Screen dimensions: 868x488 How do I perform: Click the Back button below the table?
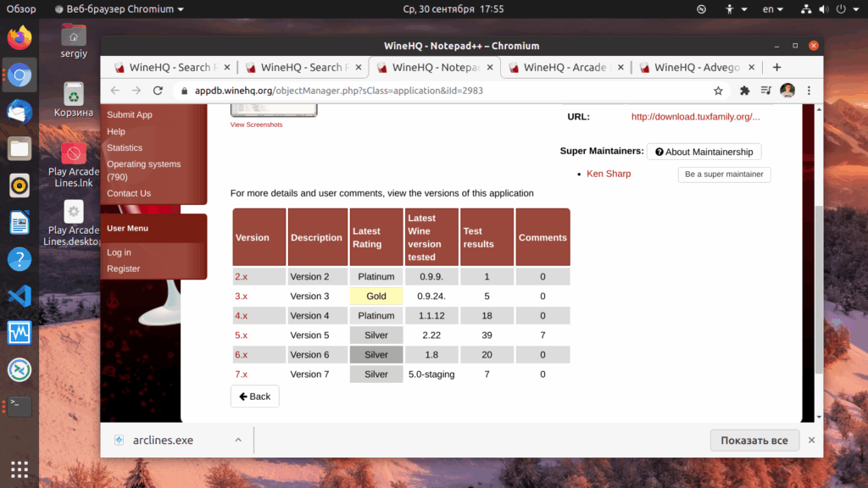(254, 396)
